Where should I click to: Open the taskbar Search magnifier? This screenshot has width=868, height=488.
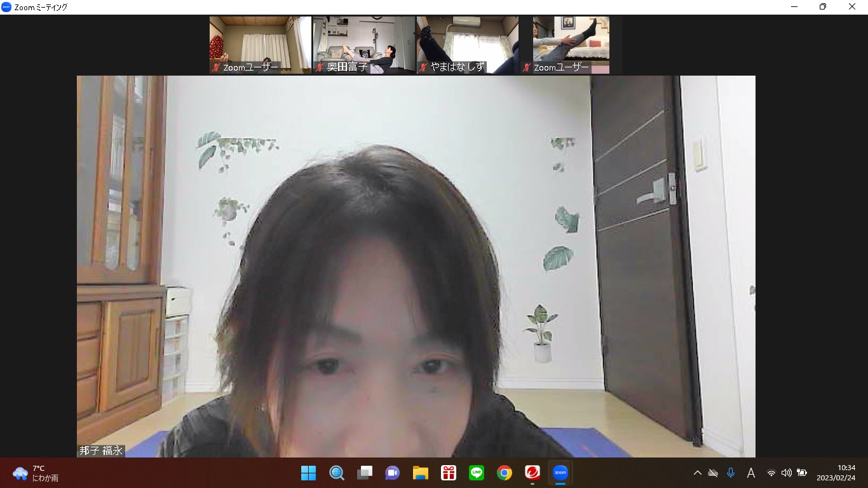337,473
